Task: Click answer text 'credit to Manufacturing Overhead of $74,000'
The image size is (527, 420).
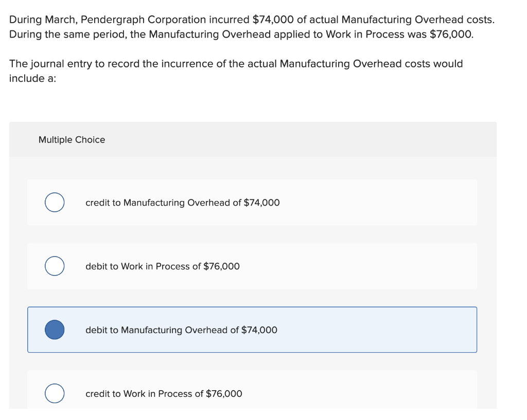Action: [183, 203]
